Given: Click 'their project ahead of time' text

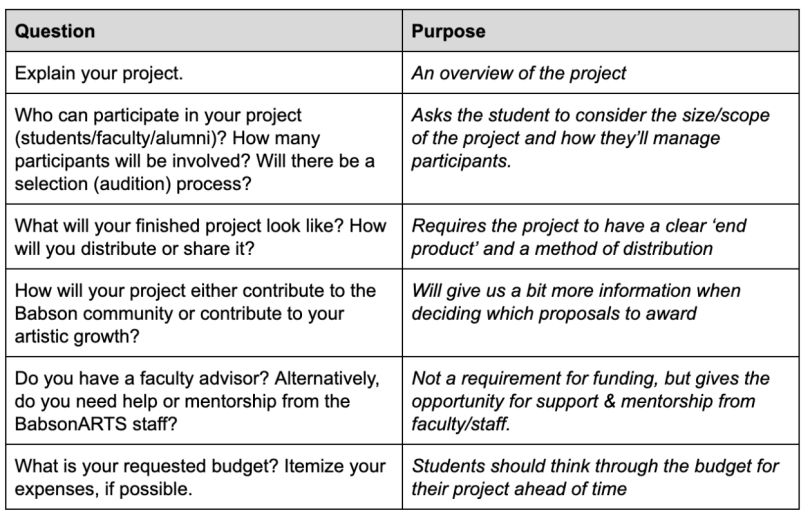Looking at the screenshot, I should [x=519, y=489].
